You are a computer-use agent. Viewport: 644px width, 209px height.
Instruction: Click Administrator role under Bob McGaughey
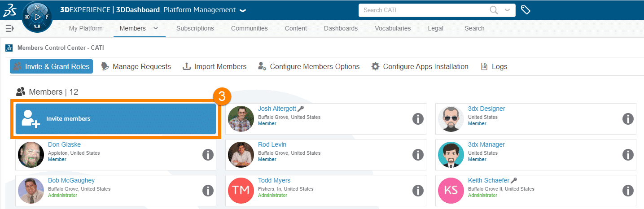pos(62,195)
